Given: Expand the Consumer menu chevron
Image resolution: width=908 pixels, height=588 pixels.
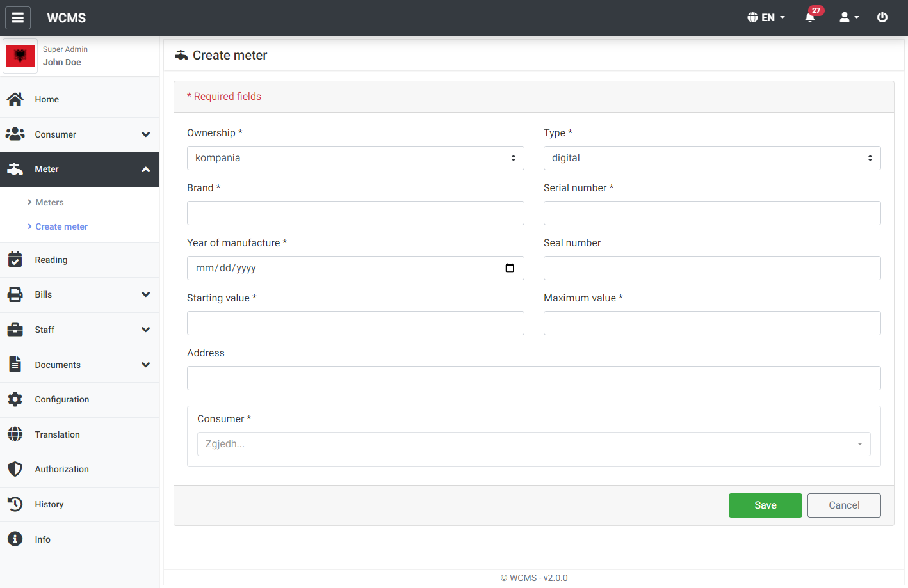Looking at the screenshot, I should (x=146, y=134).
